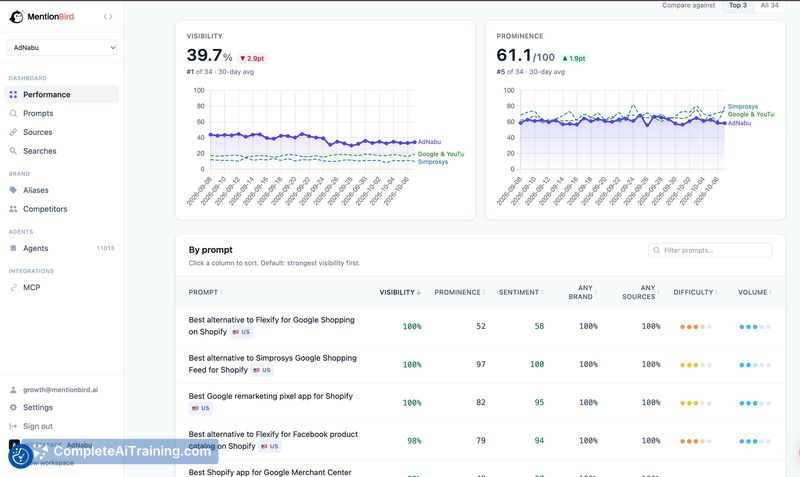This screenshot has width=800, height=477.
Task: Click the user profile icon
Action: [13, 390]
